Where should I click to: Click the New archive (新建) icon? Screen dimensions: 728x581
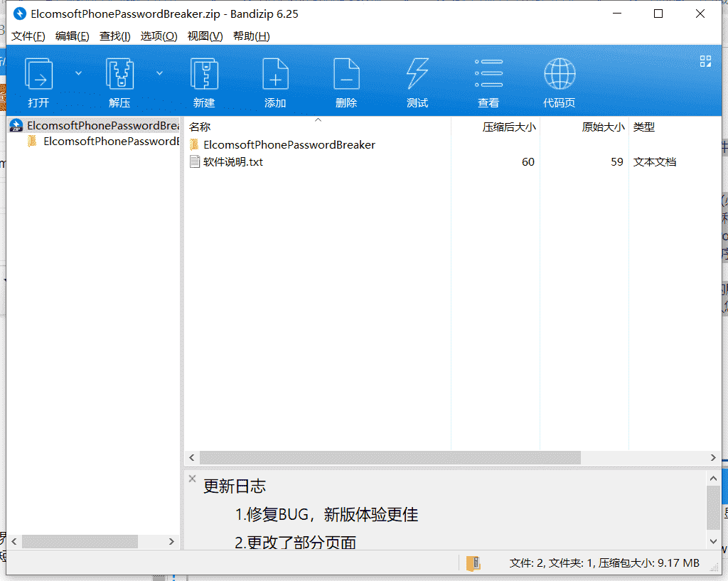click(x=204, y=73)
